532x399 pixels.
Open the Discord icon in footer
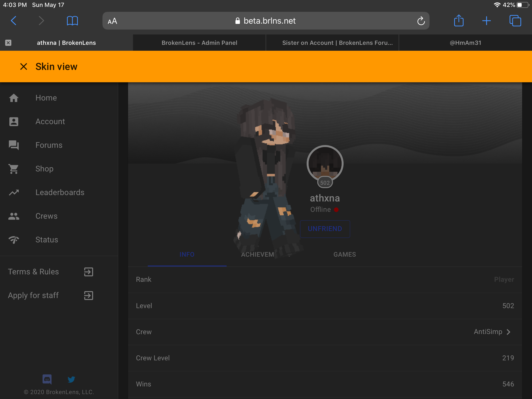[47, 379]
